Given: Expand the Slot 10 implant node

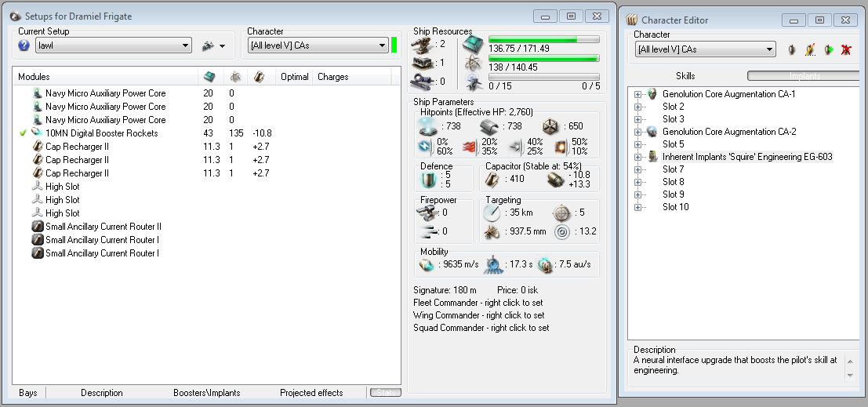Looking at the screenshot, I should point(637,207).
